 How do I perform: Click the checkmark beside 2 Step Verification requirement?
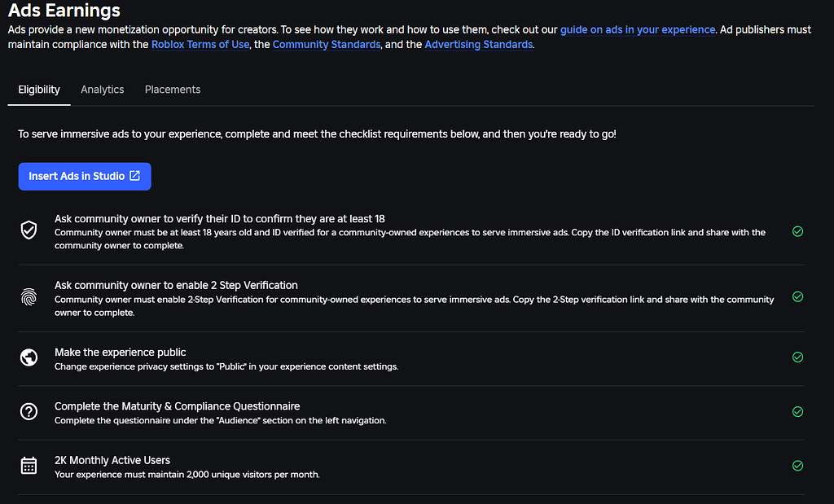[x=797, y=296]
